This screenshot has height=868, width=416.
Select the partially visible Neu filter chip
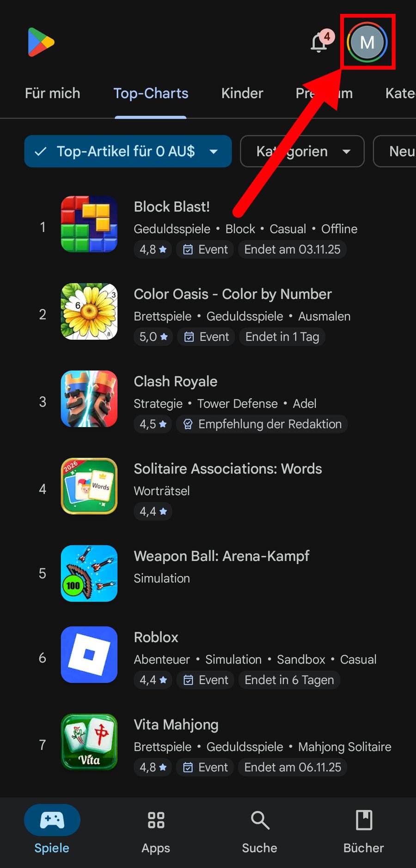pyautogui.click(x=395, y=151)
